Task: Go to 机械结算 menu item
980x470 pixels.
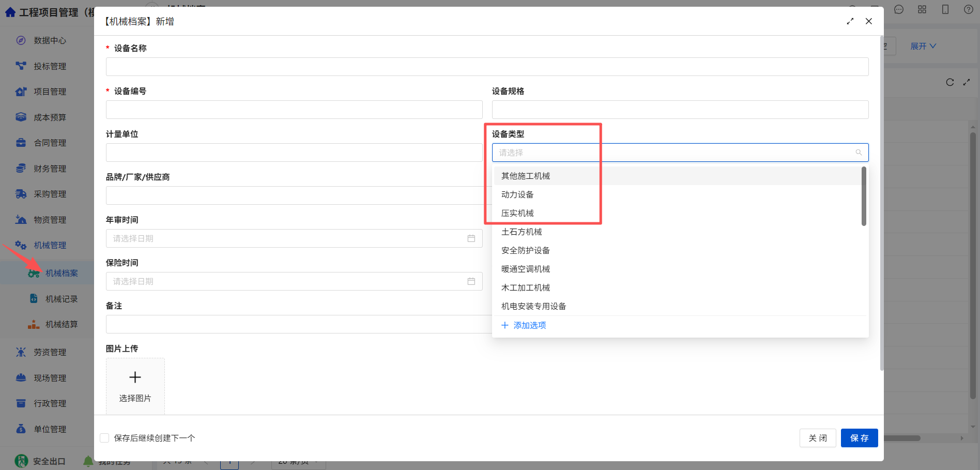Action: click(x=62, y=324)
